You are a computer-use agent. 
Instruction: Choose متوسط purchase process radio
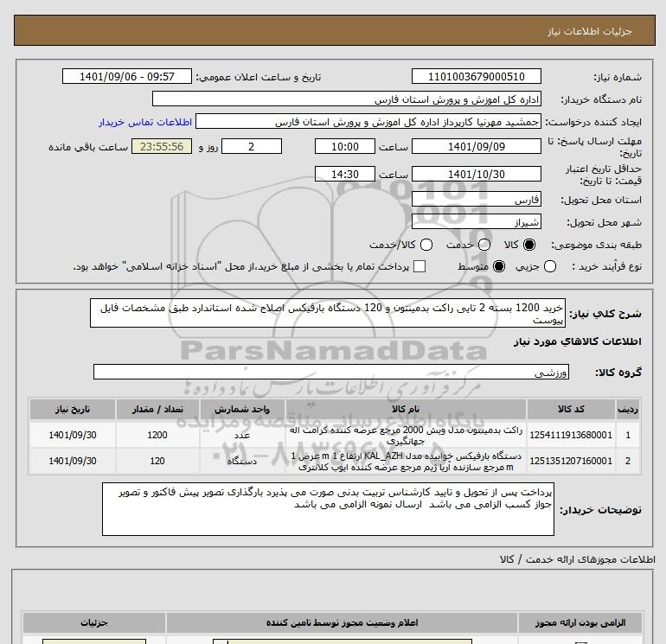tap(499, 266)
